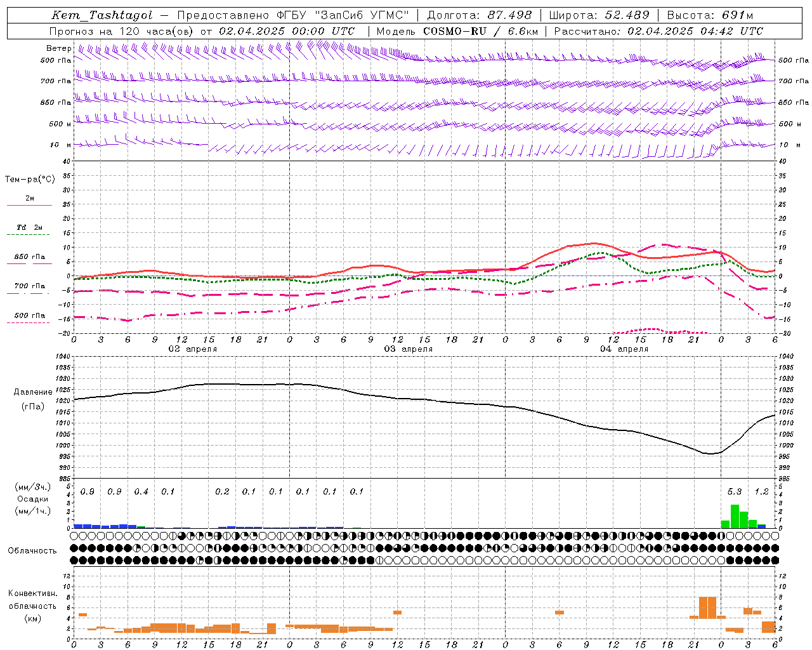Click the (мм/3ч.) precipitation unit label
Image resolution: width=812 pixels, height=650 pixels.
[33, 487]
